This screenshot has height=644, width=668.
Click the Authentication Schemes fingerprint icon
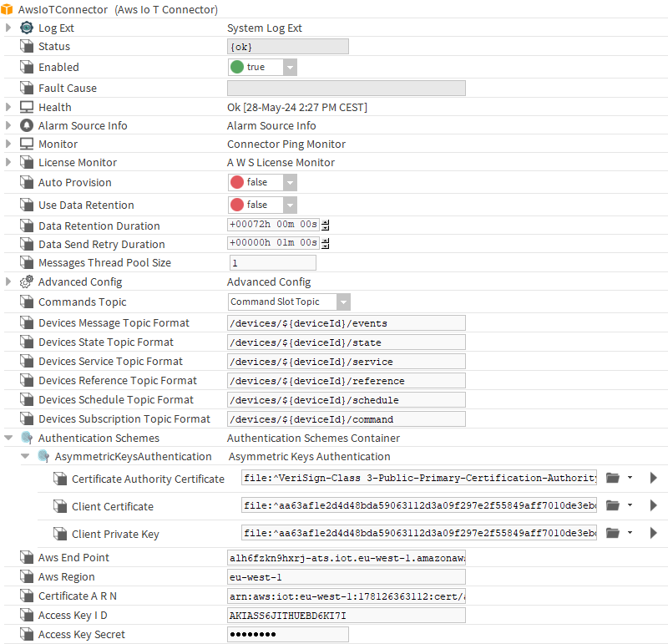(x=27, y=438)
